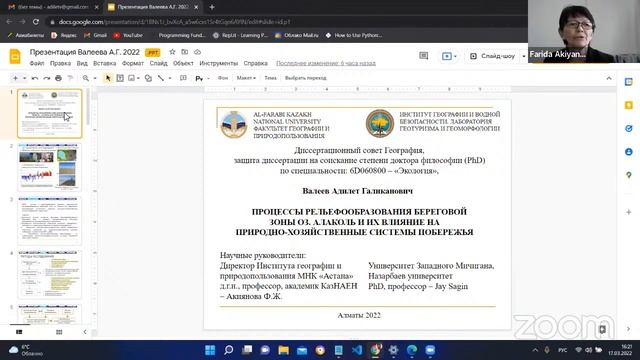Open the shape tool

click(148, 78)
